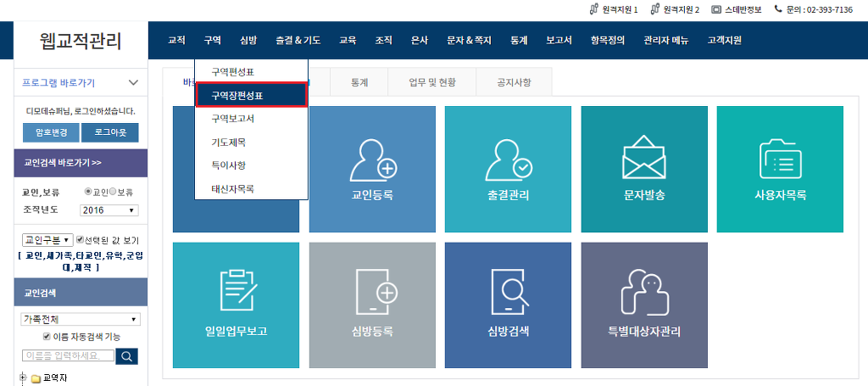Click the 로그아웃 button
Image resolution: width=868 pixels, height=386 pixels.
tap(109, 133)
